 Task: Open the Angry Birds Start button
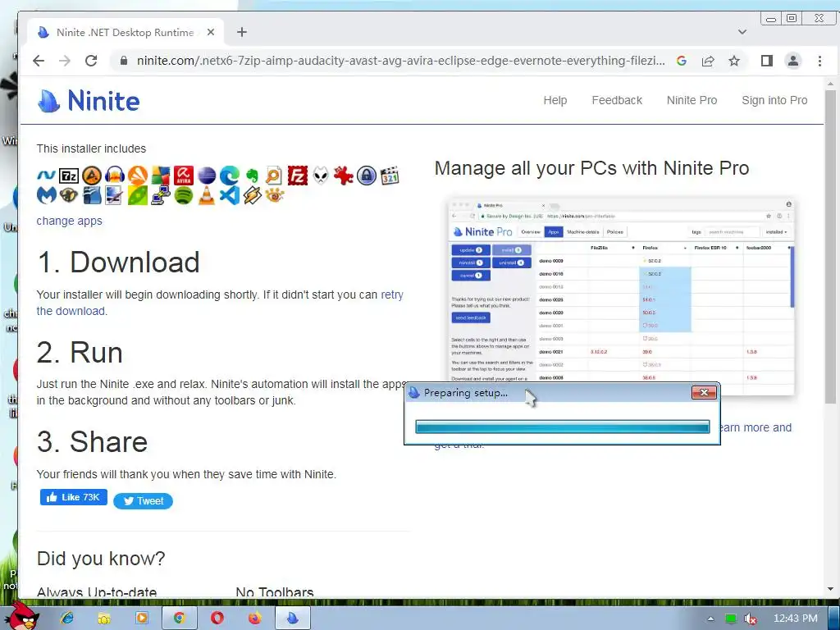tap(21, 616)
